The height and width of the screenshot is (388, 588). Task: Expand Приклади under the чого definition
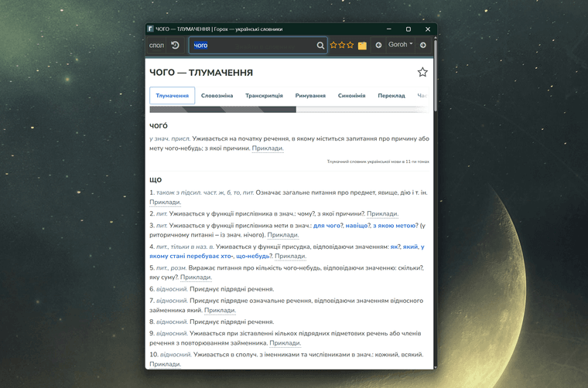(x=268, y=148)
